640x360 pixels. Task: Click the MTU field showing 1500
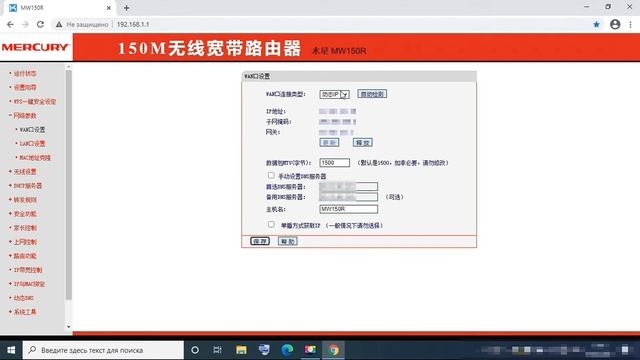tap(334, 162)
